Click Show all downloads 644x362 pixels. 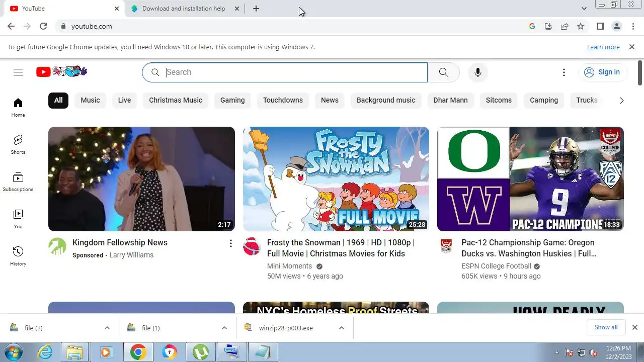(x=606, y=327)
